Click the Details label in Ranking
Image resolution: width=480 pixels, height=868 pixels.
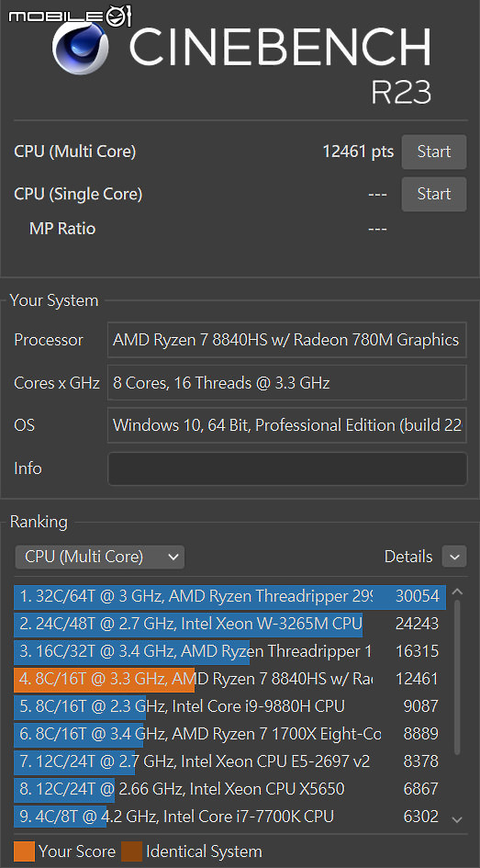click(408, 557)
